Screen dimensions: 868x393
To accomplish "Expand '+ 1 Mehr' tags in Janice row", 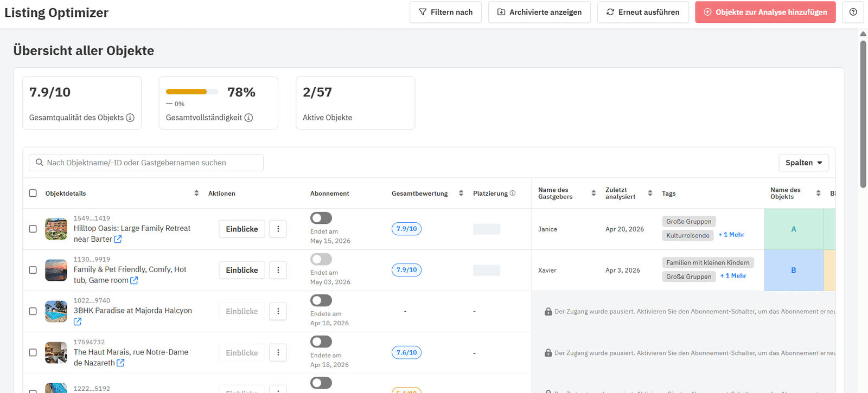I will tap(731, 235).
